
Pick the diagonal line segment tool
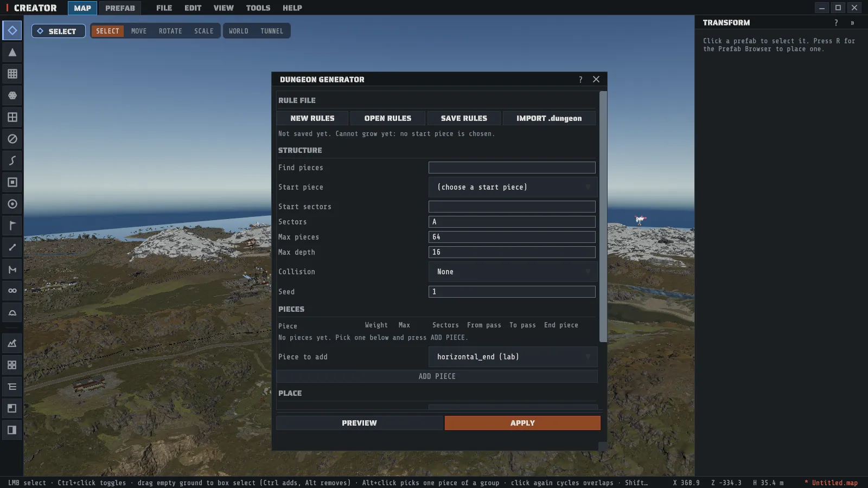[x=12, y=247]
